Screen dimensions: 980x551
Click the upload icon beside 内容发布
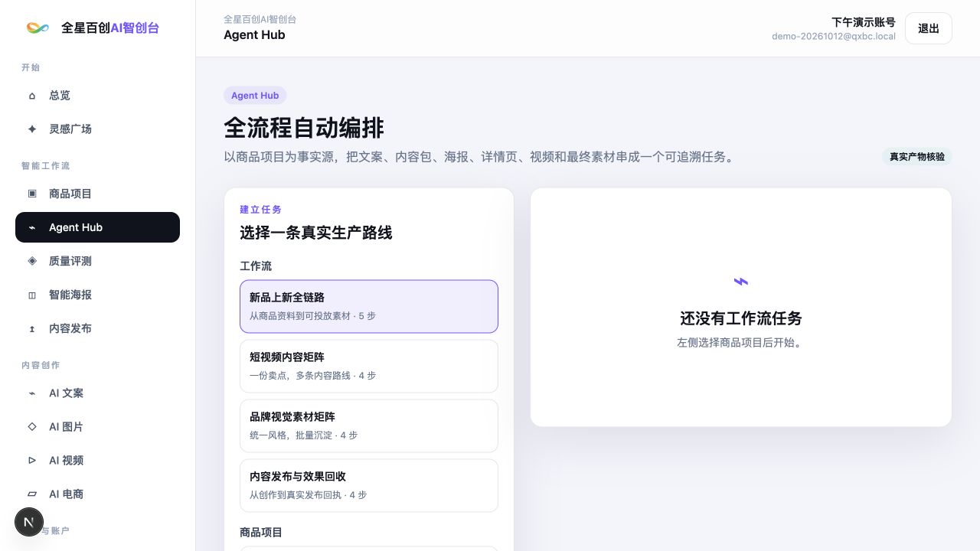coord(32,328)
